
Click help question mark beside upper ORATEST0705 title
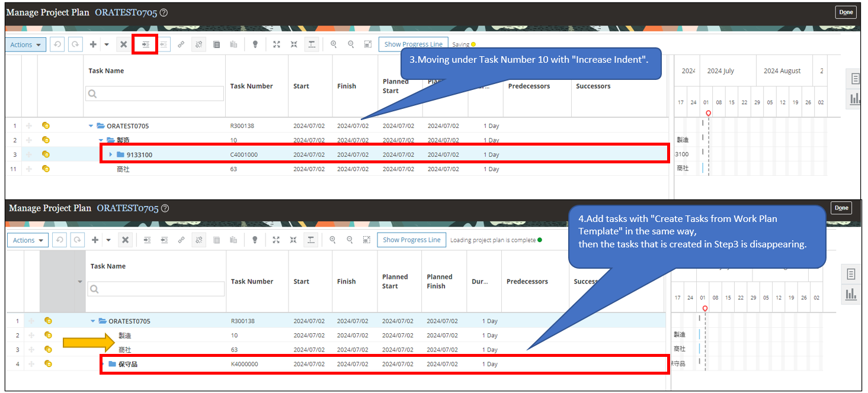point(164,12)
